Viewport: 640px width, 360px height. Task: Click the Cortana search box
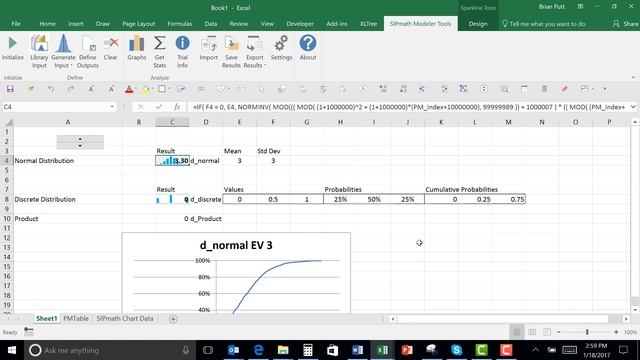[109, 350]
